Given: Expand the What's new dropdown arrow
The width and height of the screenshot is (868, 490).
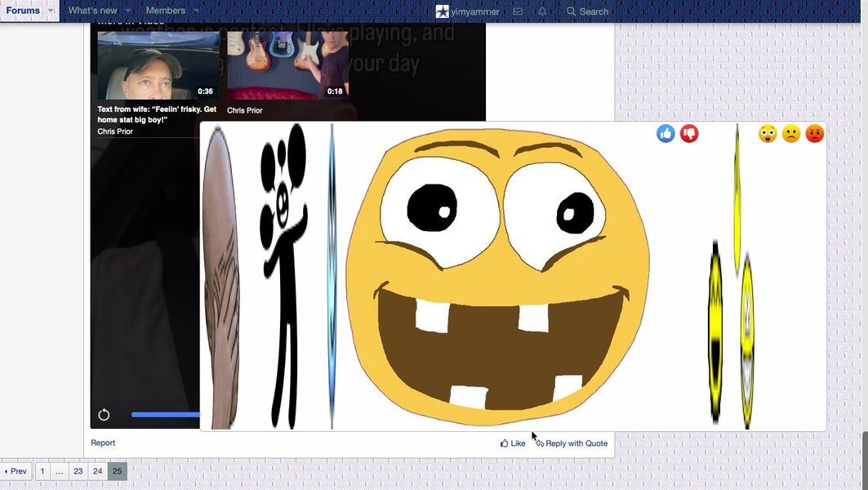Looking at the screenshot, I should pyautogui.click(x=128, y=11).
